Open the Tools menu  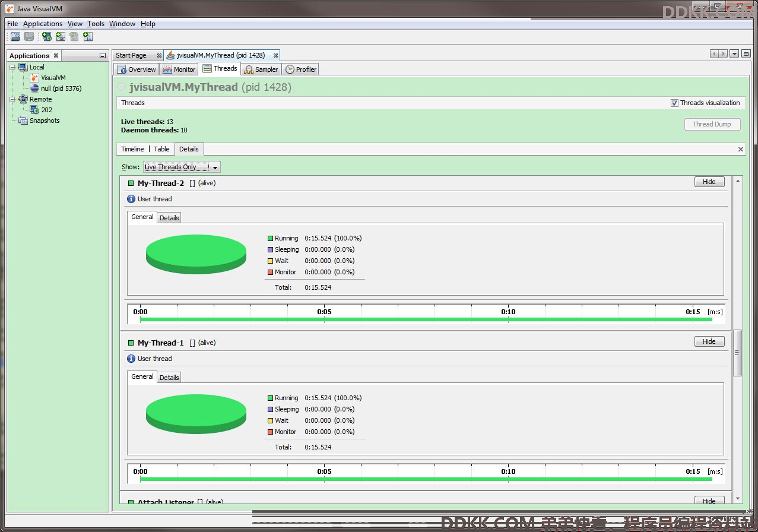point(96,24)
